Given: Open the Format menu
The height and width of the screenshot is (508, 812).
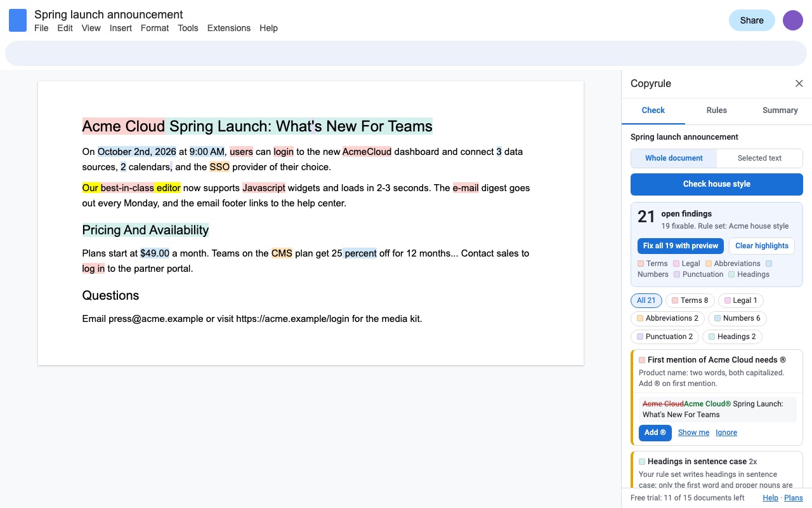Looking at the screenshot, I should 155,28.
